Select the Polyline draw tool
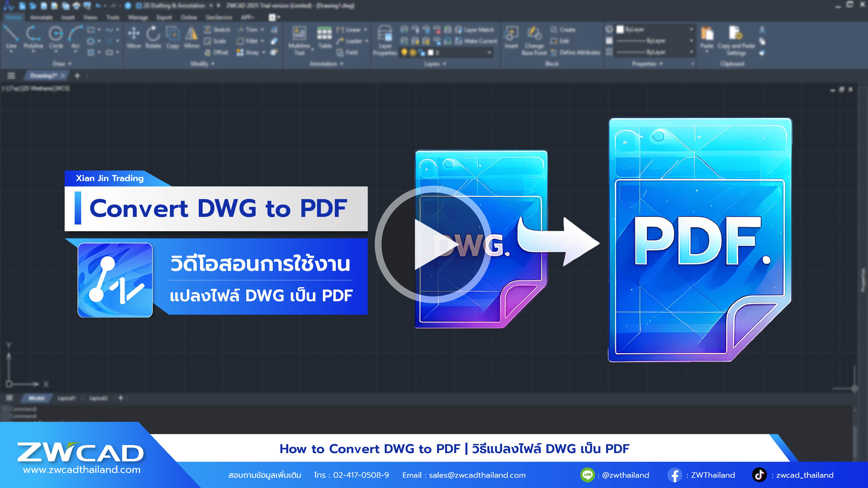The height and width of the screenshot is (488, 868). (33, 37)
